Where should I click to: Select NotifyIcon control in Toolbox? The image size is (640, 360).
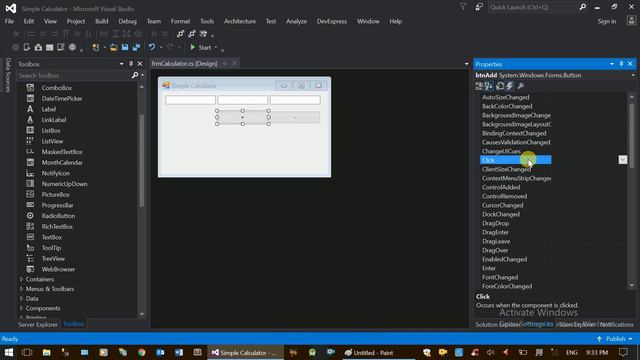click(x=56, y=173)
